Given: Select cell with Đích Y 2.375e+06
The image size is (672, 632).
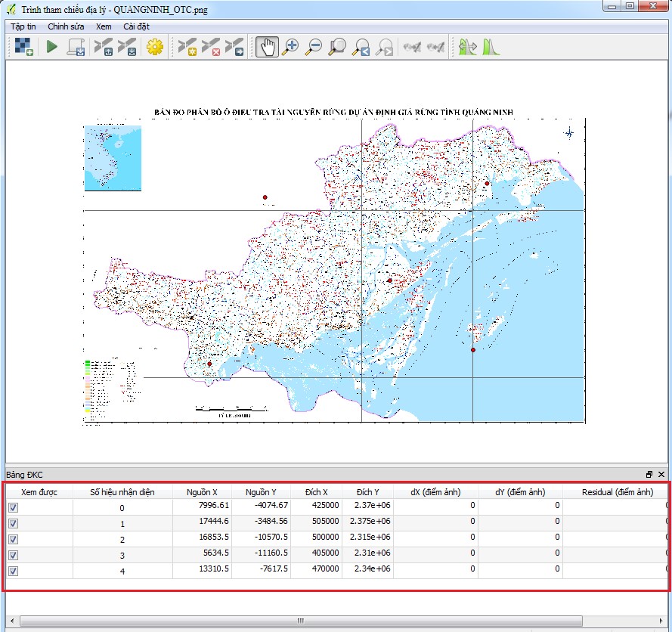Looking at the screenshot, I should coord(367,521).
